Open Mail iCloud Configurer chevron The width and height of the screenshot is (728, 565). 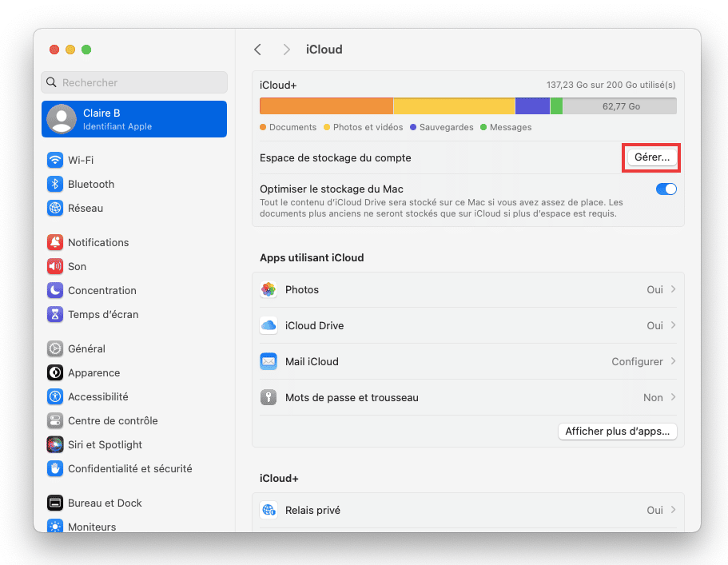point(673,362)
